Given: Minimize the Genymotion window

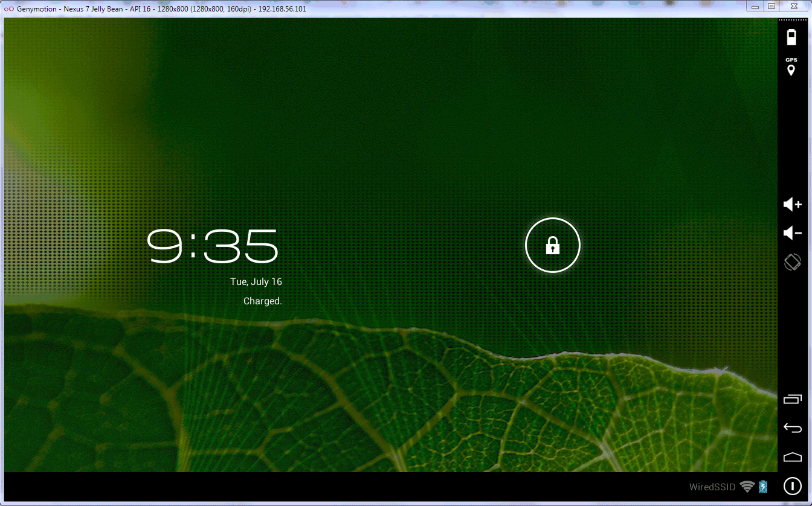Looking at the screenshot, I should (x=755, y=6).
